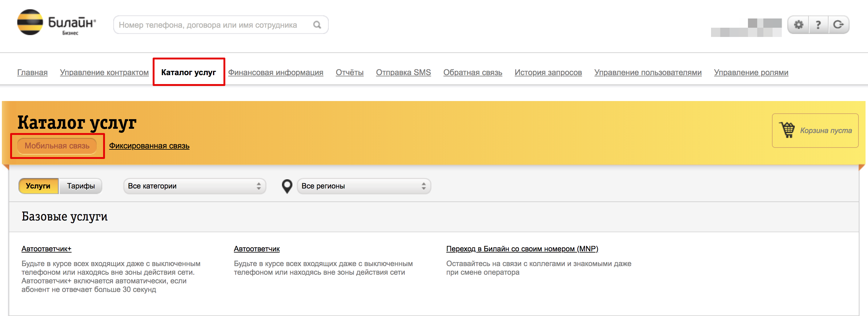This screenshot has height=316, width=868.
Task: Open История запросов
Action: [548, 72]
